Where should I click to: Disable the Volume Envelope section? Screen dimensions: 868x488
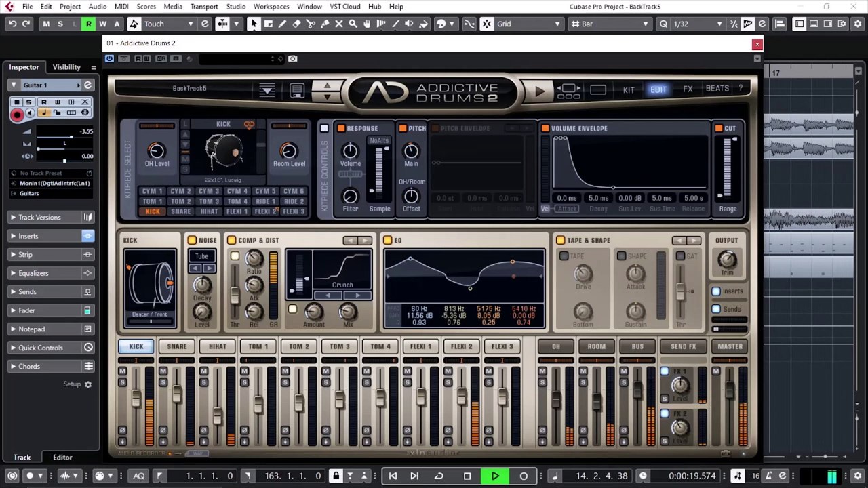[x=545, y=128]
